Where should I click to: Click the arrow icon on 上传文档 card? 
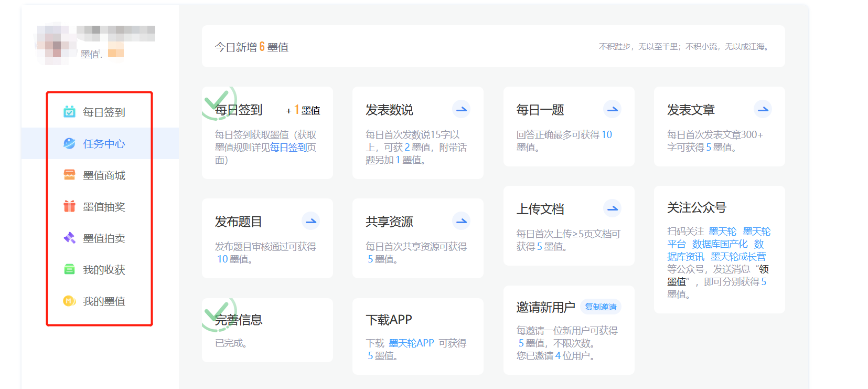612,208
